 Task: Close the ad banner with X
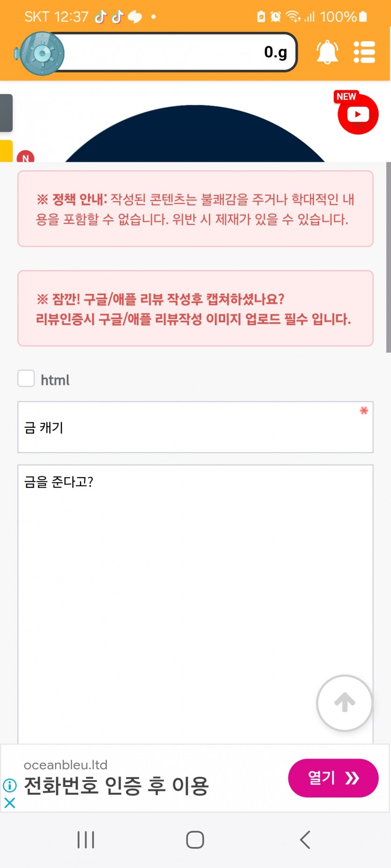(x=9, y=803)
